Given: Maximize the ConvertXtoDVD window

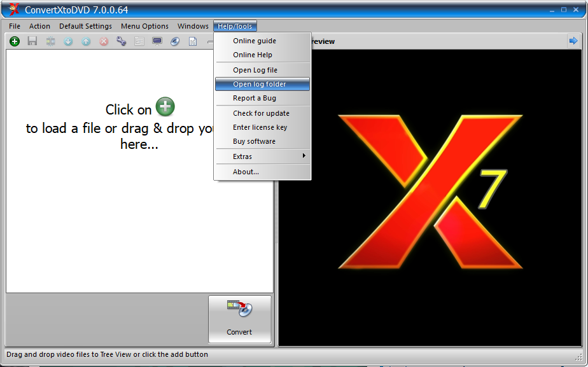Looking at the screenshot, I should click(x=564, y=10).
